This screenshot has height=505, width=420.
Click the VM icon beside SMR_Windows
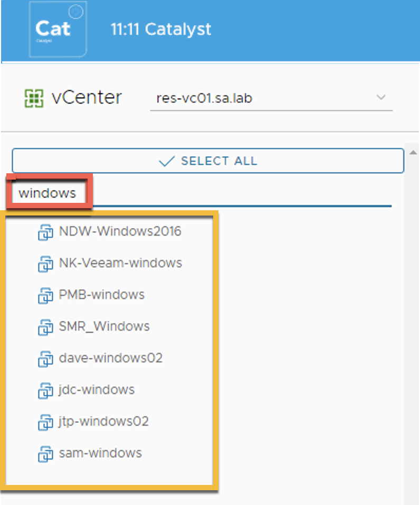point(46,327)
